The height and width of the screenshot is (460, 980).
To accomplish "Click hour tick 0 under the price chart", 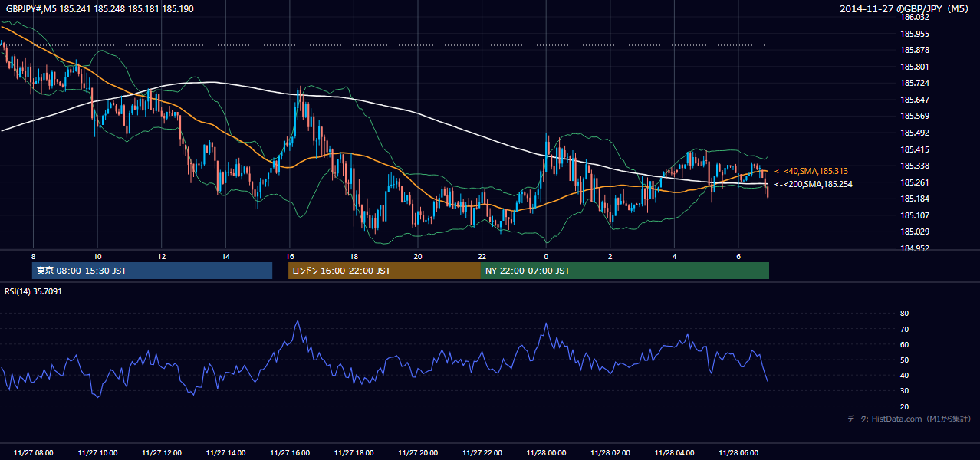I will [x=546, y=255].
